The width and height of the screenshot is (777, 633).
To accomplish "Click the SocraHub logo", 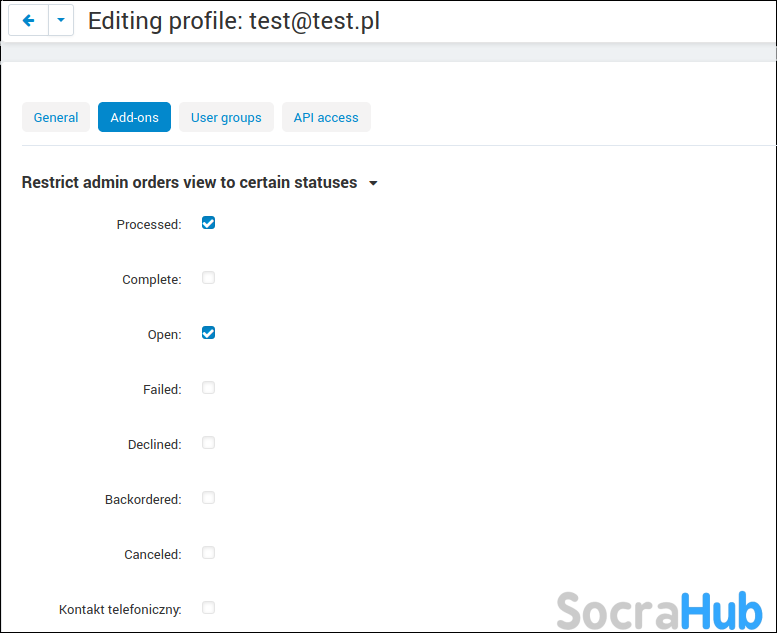I will tap(659, 609).
